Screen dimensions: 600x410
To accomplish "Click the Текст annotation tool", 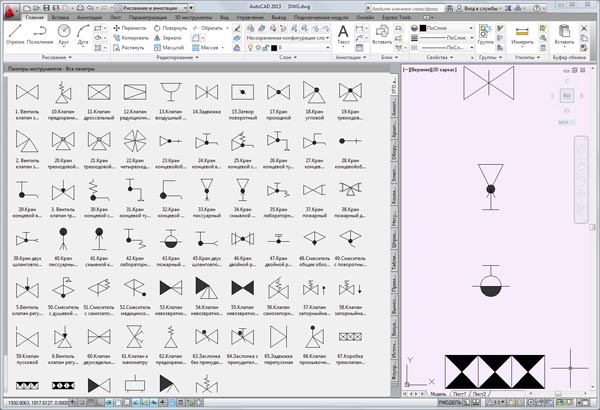I will coord(343,36).
